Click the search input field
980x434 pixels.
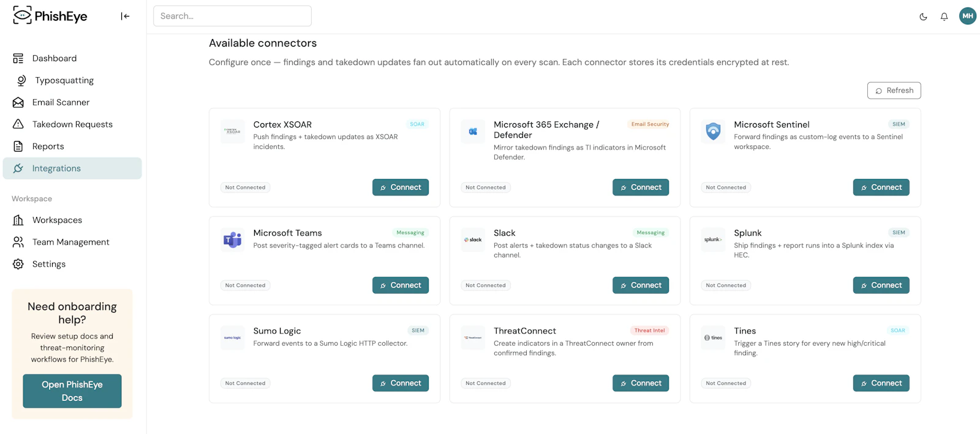[x=232, y=16]
